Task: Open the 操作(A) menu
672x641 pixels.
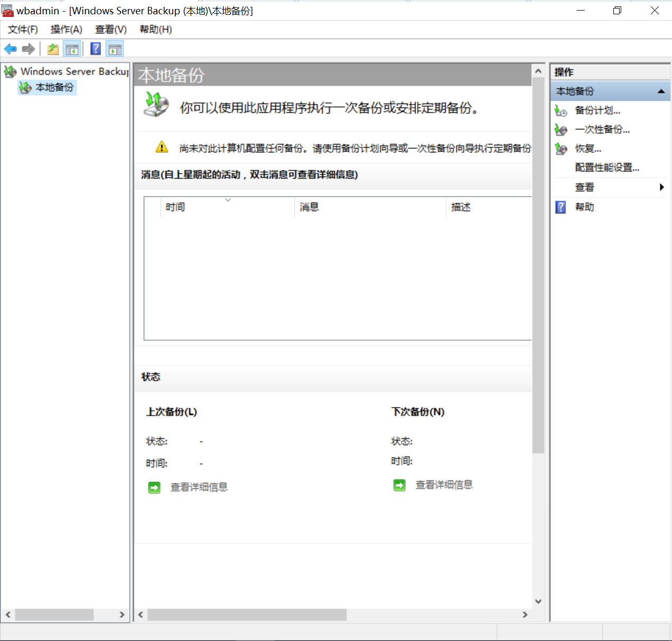Action: pyautogui.click(x=67, y=30)
